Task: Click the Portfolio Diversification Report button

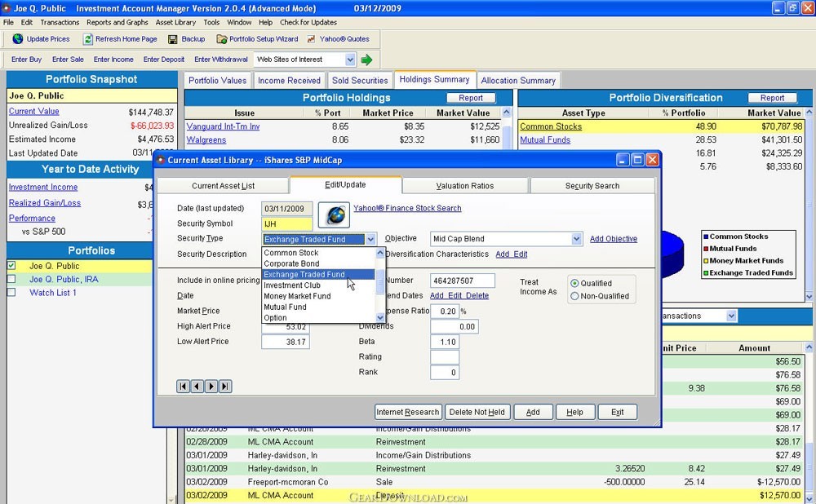Action: pos(772,98)
